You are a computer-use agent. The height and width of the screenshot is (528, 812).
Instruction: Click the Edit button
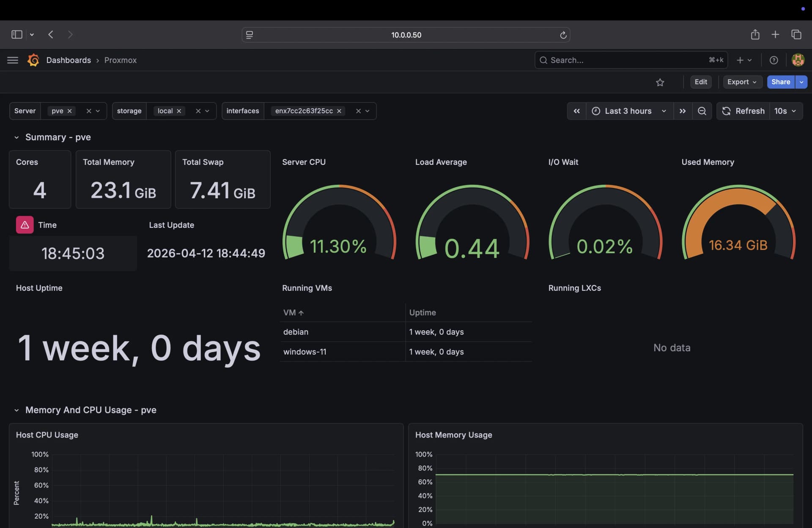click(x=700, y=82)
